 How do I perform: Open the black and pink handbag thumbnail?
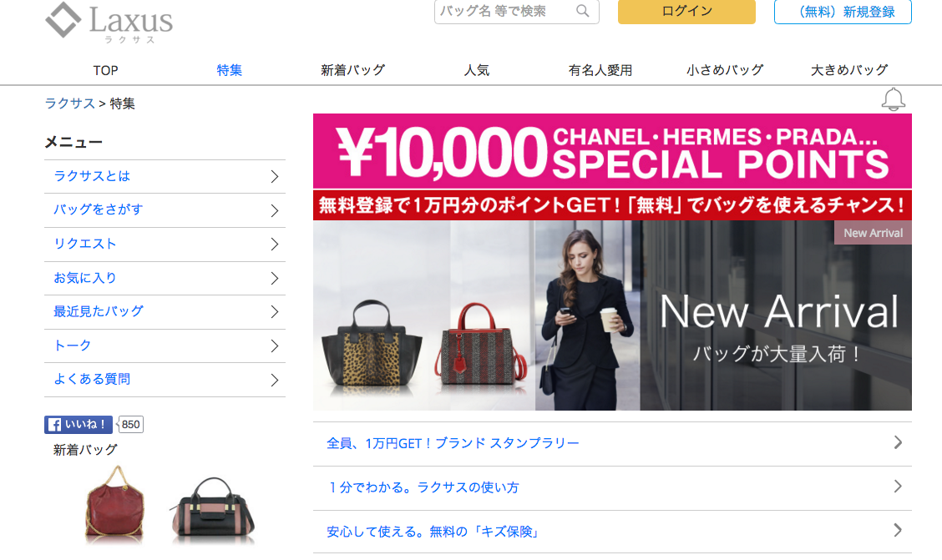point(213,509)
